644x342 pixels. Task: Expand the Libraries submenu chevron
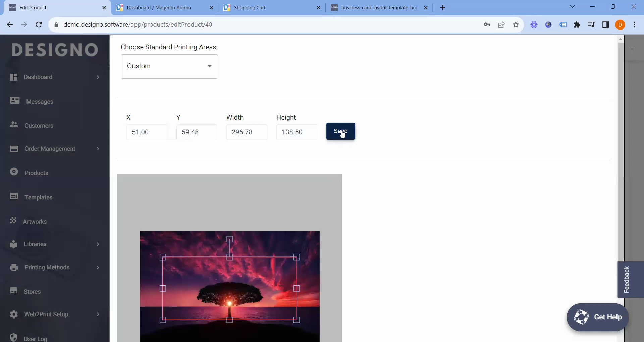click(98, 244)
